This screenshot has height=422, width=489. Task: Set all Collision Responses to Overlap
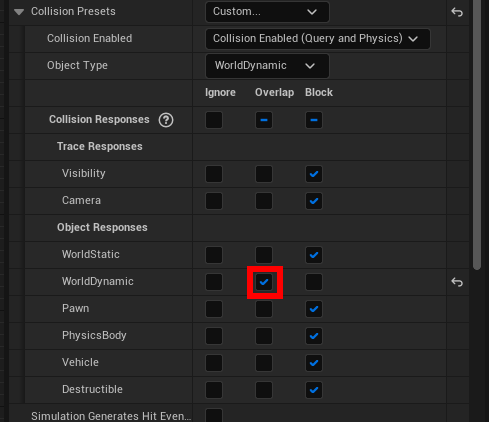264,120
